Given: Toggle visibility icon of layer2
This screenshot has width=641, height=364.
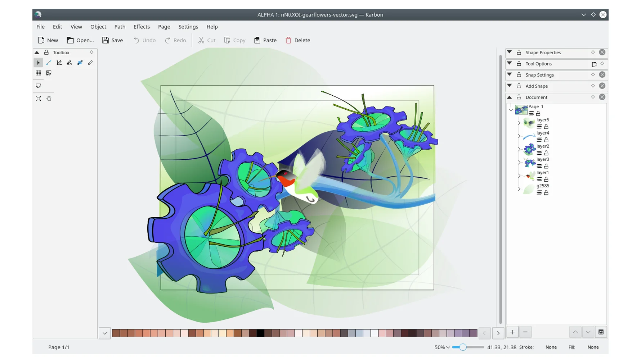Looking at the screenshot, I should (539, 153).
